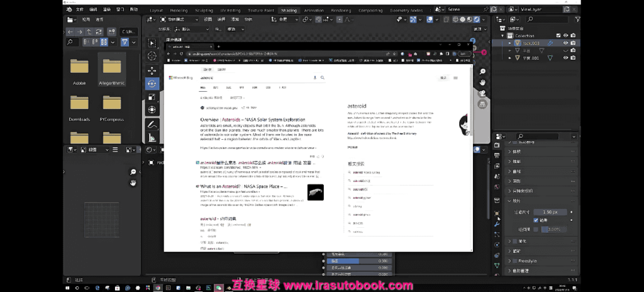Enable the Freestyle panel checkbox
Image resolution: width=644 pixels, height=292 pixels.
click(x=515, y=261)
